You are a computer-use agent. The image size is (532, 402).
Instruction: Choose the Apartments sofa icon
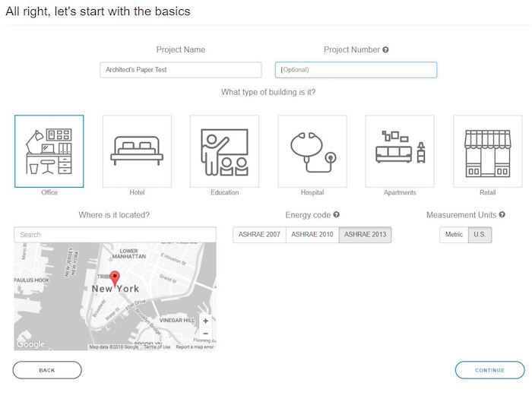tap(400, 151)
